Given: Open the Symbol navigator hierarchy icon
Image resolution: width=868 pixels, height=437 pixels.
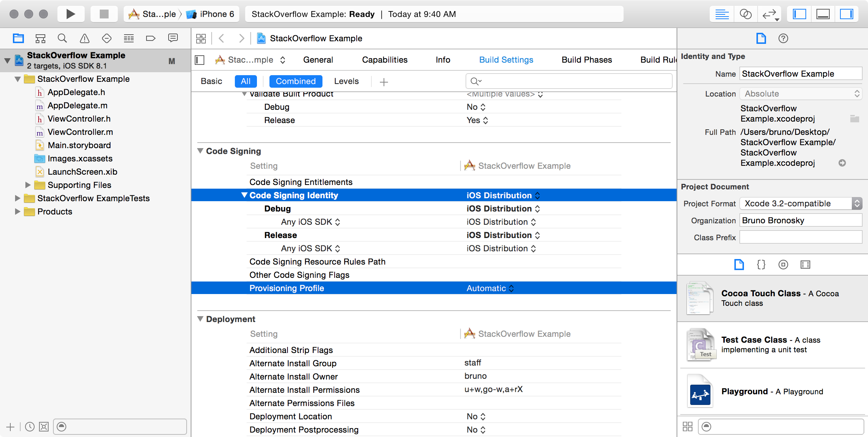Looking at the screenshot, I should pos(40,38).
